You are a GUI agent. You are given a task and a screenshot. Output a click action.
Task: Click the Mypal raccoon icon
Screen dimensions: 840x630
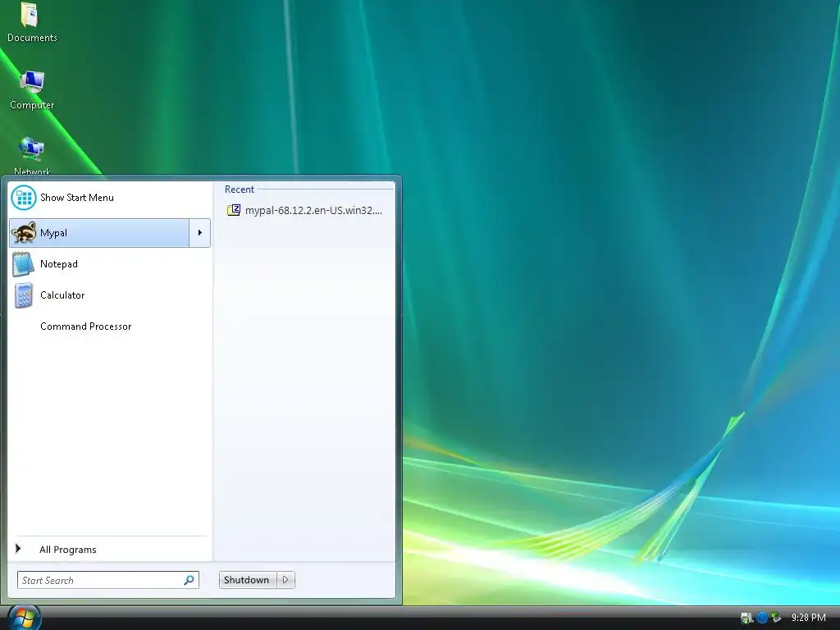click(x=24, y=233)
